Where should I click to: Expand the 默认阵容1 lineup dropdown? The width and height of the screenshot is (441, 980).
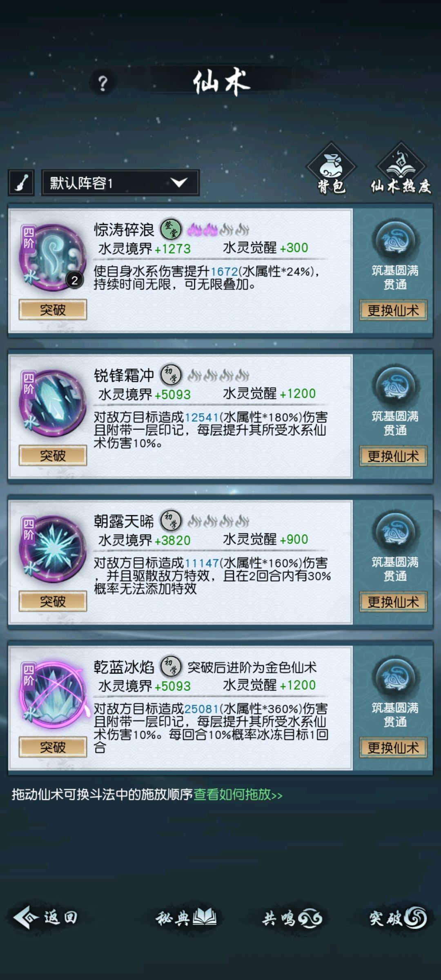pos(120,183)
